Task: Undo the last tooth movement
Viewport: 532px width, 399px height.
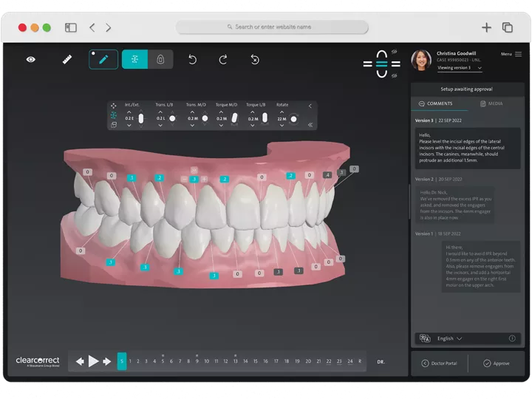Action: [x=192, y=59]
